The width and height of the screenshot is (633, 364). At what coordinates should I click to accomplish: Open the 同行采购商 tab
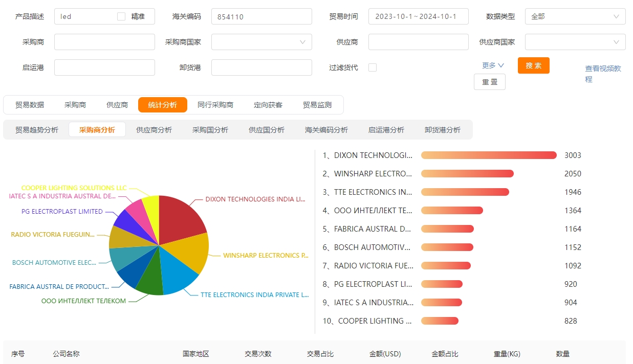click(215, 105)
